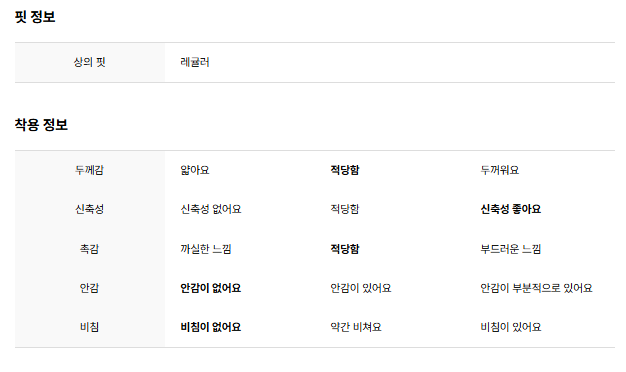Click 적당함 in the 두께감 row

pyautogui.click(x=345, y=170)
